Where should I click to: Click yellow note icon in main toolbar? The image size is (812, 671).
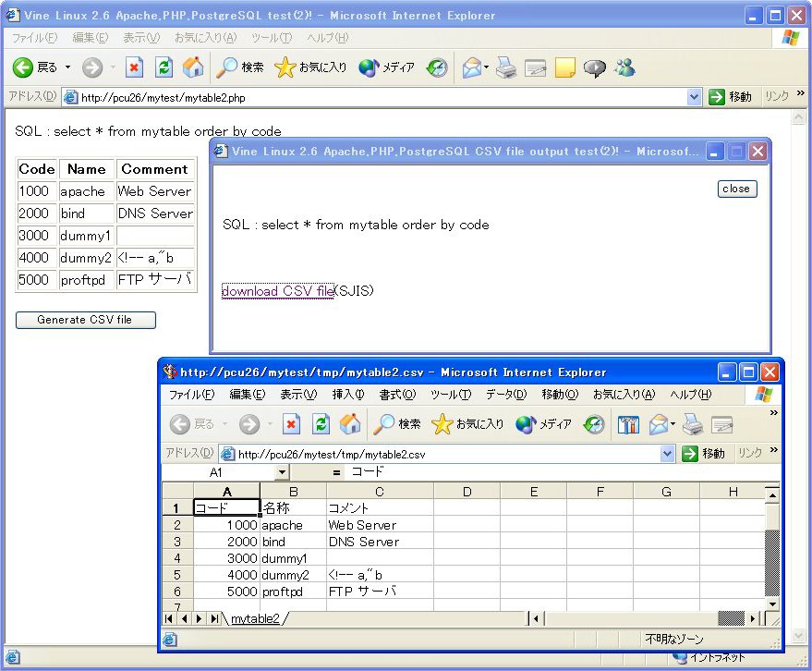[x=565, y=67]
